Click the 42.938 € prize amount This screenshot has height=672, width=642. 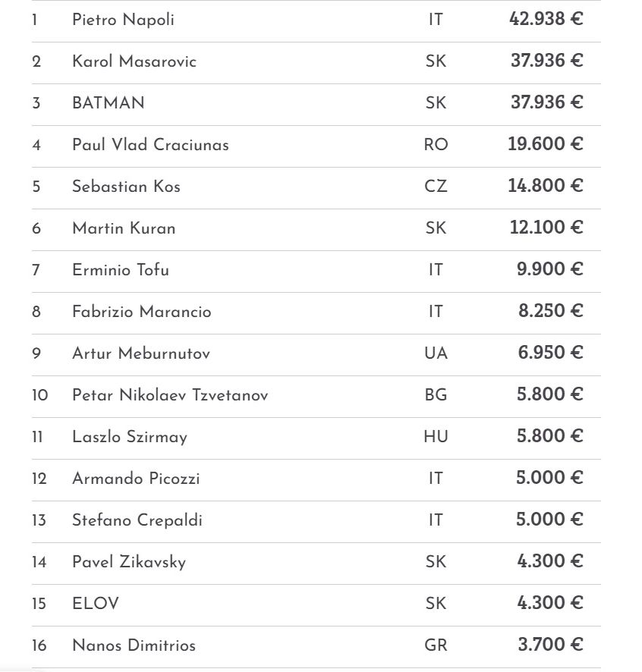[546, 20]
